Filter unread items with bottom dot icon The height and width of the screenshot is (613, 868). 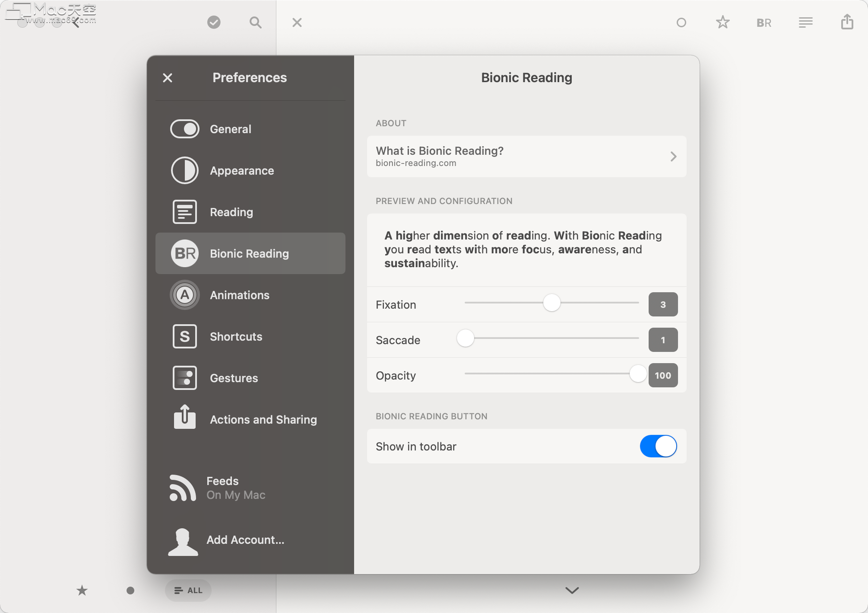point(130,590)
